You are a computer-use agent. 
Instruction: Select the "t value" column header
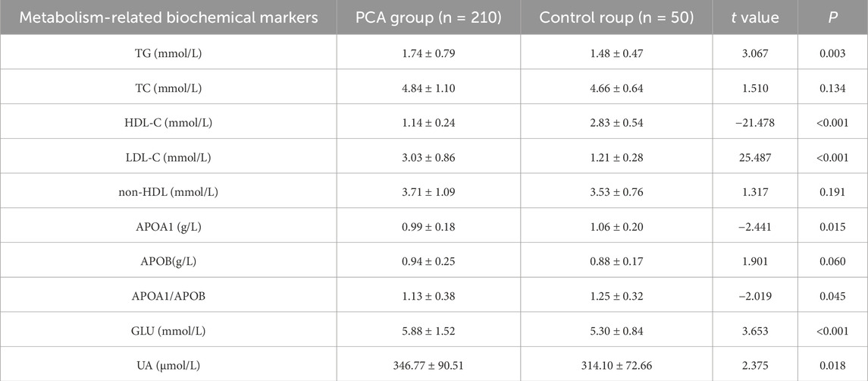tap(755, 17)
